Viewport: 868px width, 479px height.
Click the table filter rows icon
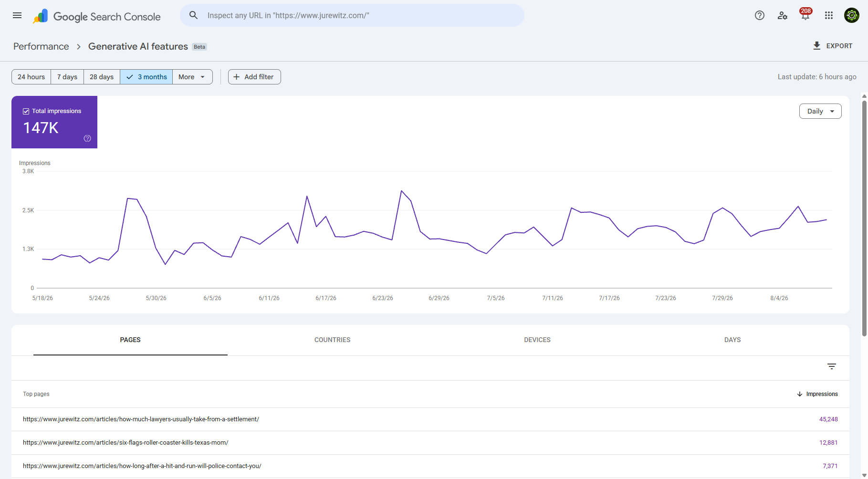[x=832, y=366]
